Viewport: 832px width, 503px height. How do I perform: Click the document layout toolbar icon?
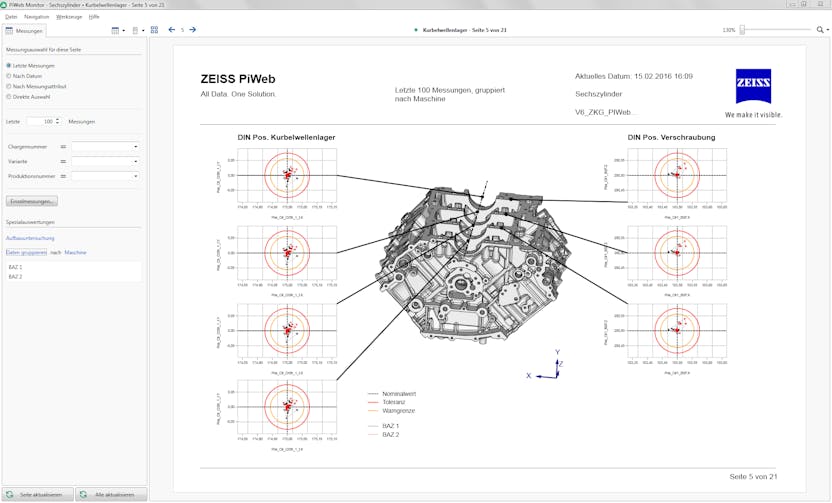tap(136, 30)
